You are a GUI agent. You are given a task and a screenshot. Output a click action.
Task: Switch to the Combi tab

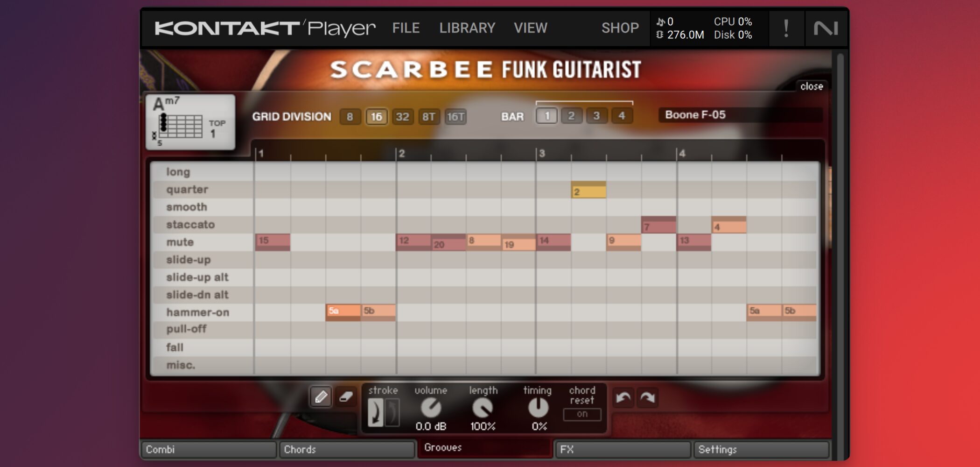pos(208,449)
